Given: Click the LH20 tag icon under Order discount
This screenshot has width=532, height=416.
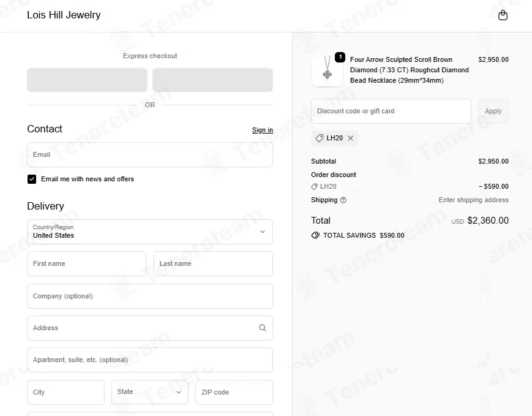Looking at the screenshot, I should coord(314,186).
